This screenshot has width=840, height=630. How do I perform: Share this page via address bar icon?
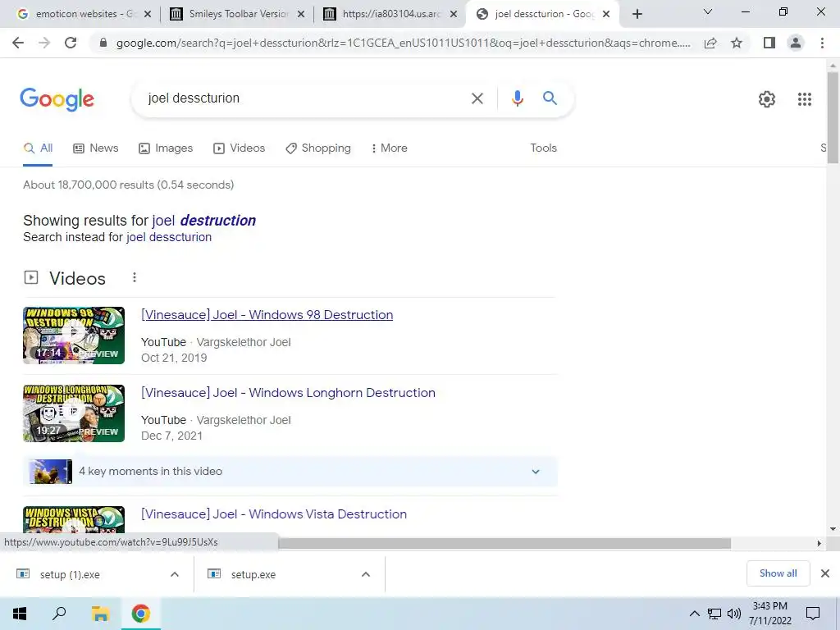click(x=710, y=43)
